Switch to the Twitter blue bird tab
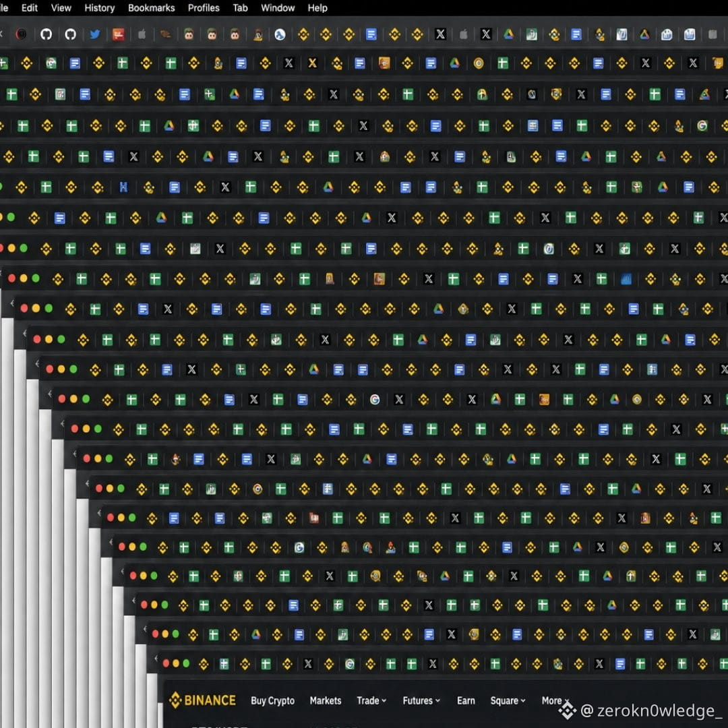The width and height of the screenshot is (728, 728). click(95, 34)
